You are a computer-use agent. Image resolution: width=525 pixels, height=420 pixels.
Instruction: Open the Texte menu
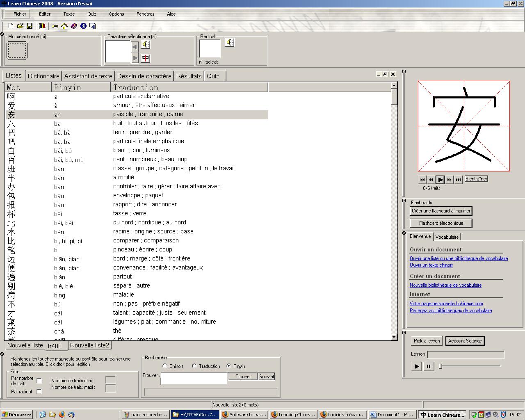[x=69, y=14]
